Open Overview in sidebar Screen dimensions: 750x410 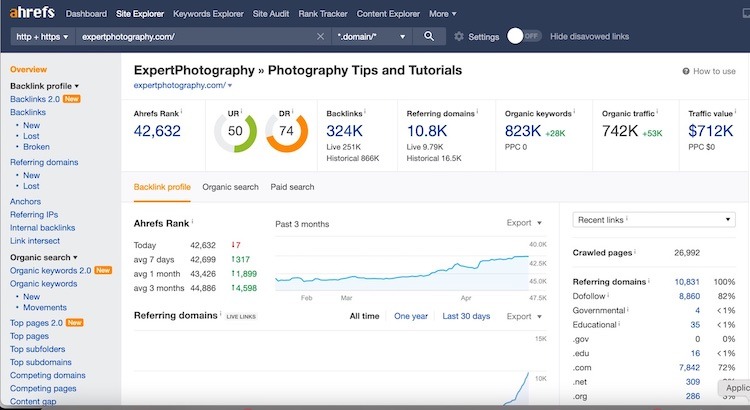tap(28, 69)
